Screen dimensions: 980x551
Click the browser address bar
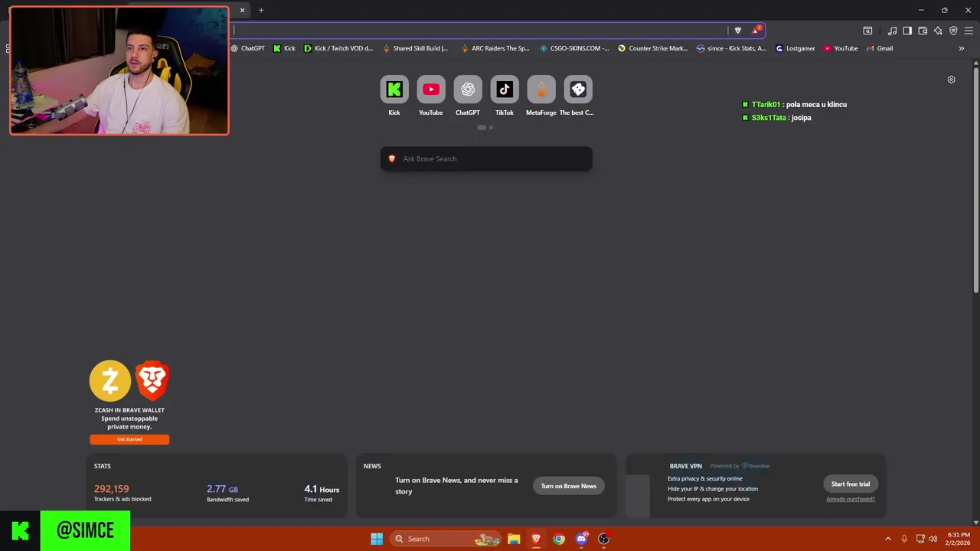(x=479, y=31)
